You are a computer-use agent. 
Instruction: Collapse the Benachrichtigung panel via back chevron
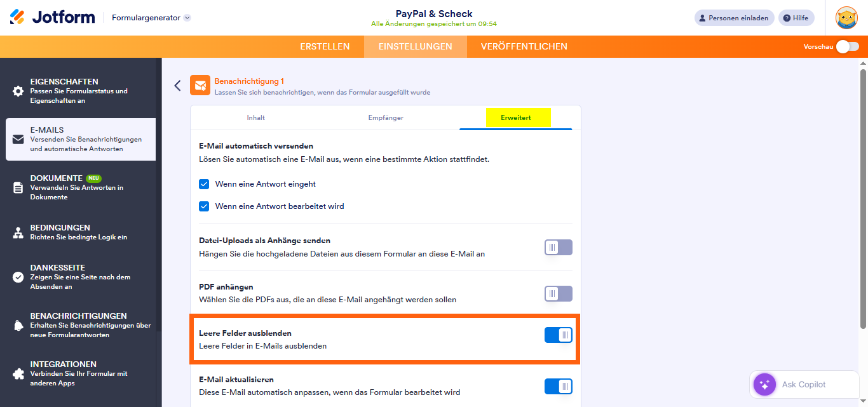coord(178,85)
